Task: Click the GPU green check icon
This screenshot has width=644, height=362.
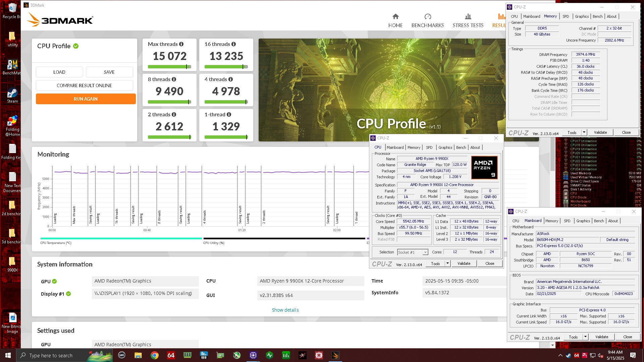Action: click(x=54, y=282)
